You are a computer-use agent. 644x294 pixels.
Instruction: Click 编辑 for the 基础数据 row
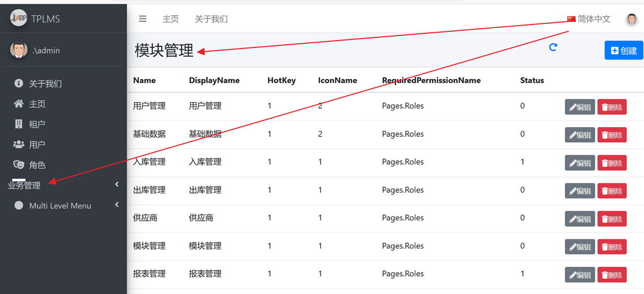[580, 135]
